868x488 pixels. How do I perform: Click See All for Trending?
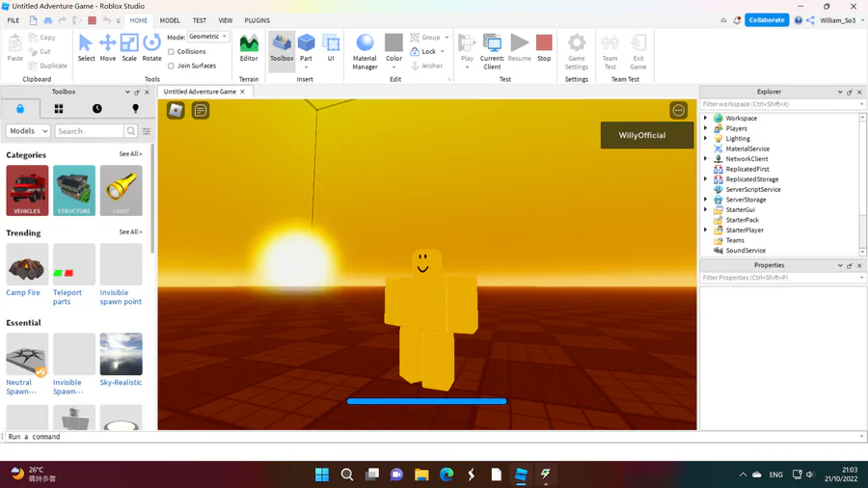click(130, 231)
